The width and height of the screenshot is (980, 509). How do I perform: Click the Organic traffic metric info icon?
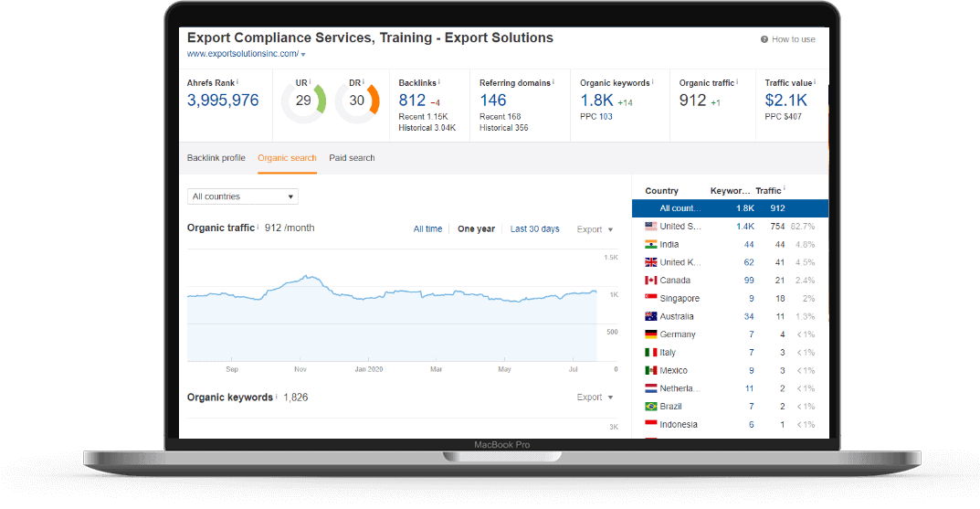tap(737, 81)
